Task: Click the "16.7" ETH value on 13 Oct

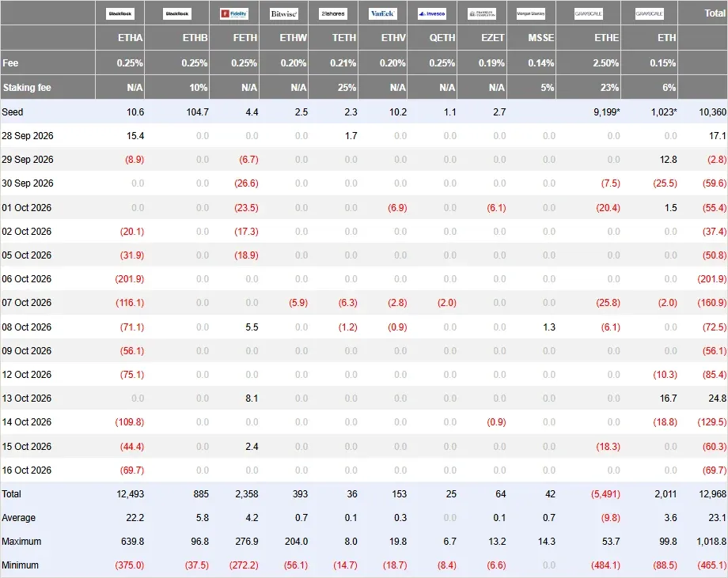Action: click(669, 398)
